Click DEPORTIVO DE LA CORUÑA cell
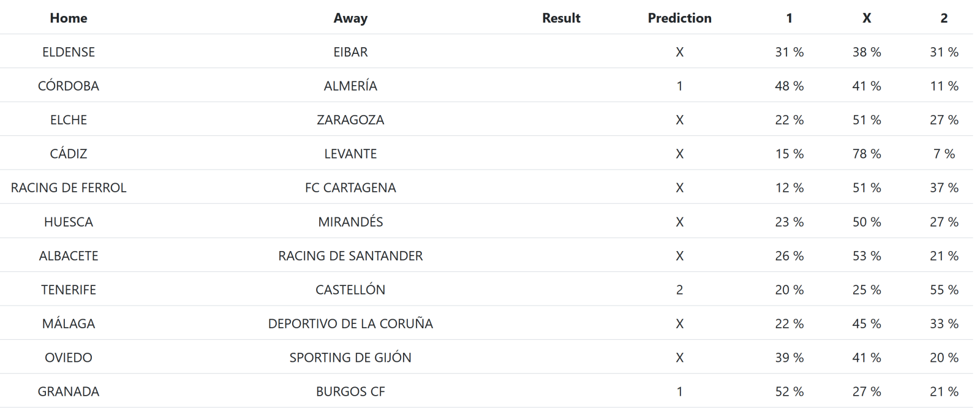 pos(350,323)
